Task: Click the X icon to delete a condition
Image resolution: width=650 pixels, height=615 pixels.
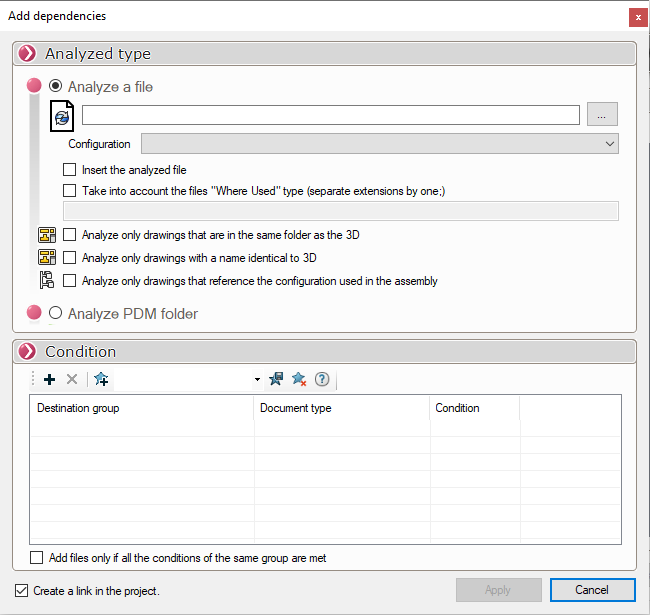Action: coord(72,380)
